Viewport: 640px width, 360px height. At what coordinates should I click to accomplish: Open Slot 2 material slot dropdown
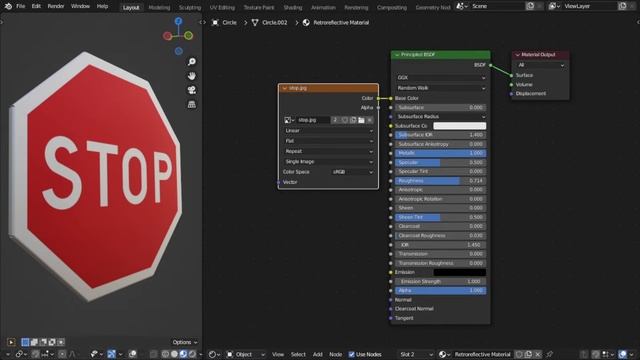pyautogui.click(x=416, y=354)
